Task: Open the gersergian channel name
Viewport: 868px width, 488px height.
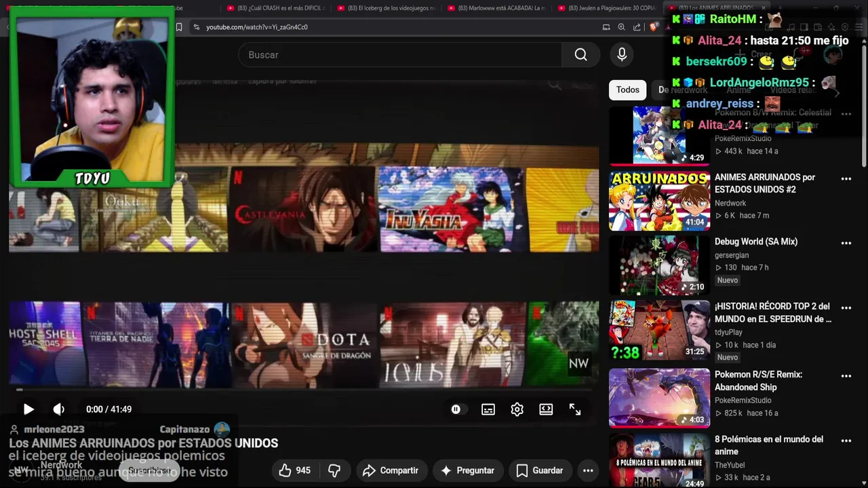Action: (x=732, y=256)
